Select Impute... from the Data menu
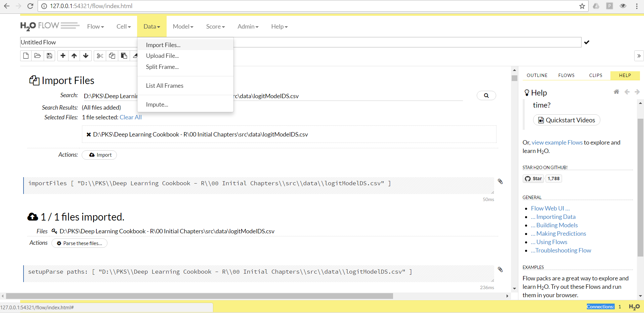 tap(185, 105)
